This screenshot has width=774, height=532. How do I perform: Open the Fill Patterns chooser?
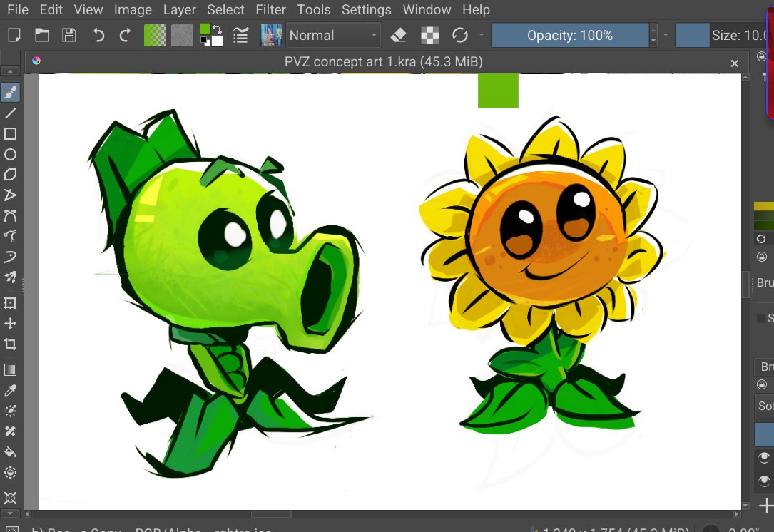pos(182,36)
